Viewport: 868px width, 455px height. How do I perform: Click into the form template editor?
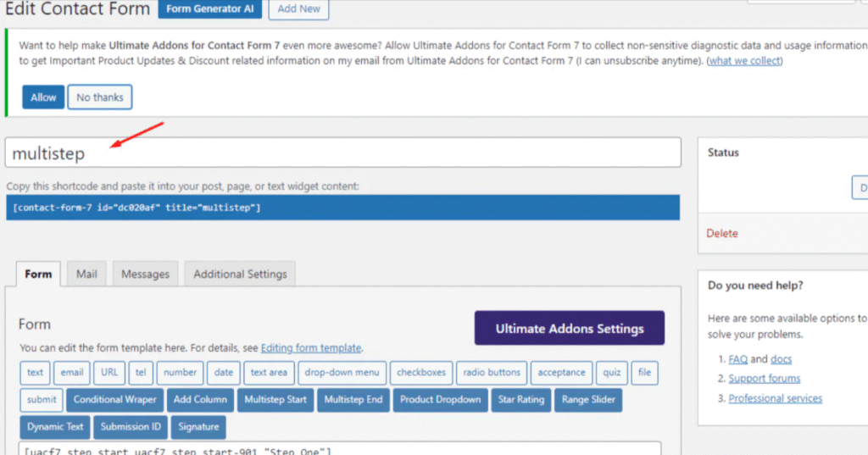point(340,448)
